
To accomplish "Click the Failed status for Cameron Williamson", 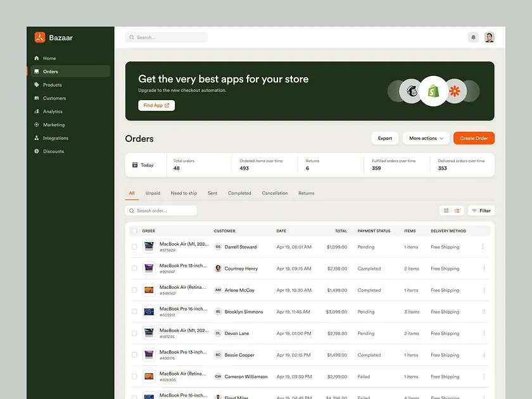I will [x=364, y=376].
